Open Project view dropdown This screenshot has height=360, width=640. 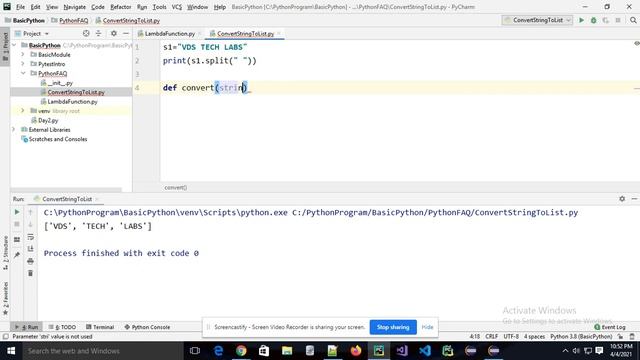32,33
